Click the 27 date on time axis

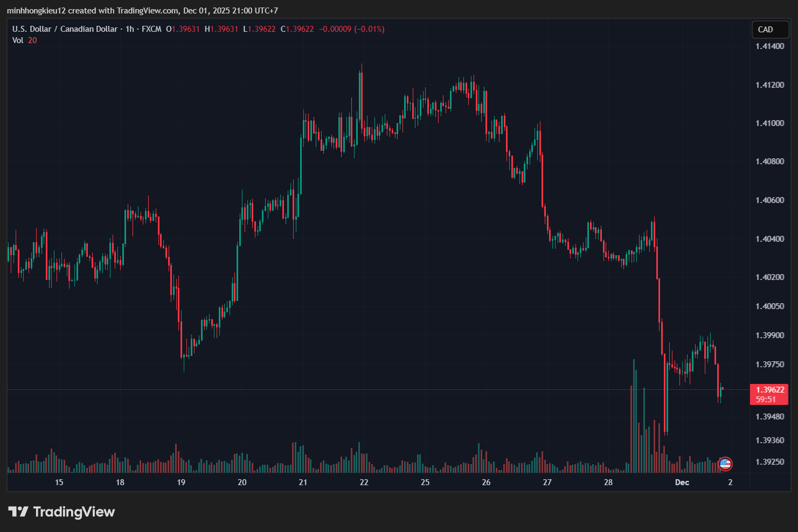547,482
